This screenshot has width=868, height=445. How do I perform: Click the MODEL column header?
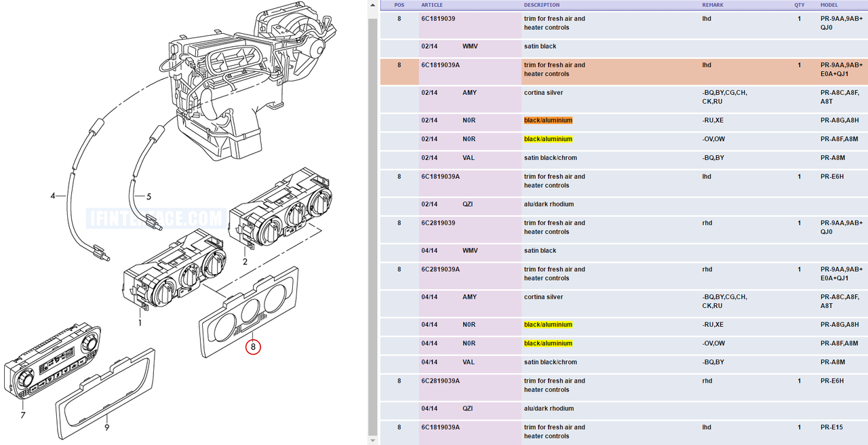tap(829, 5)
